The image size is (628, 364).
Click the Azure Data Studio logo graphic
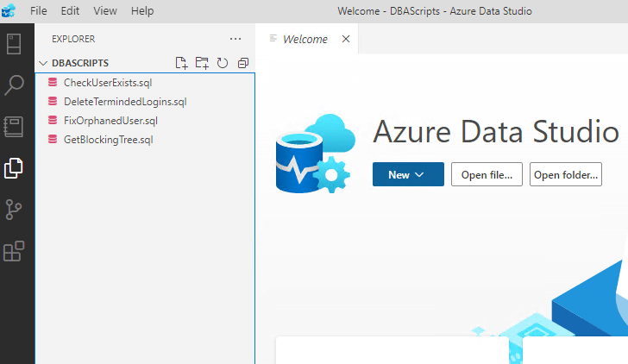coord(315,154)
